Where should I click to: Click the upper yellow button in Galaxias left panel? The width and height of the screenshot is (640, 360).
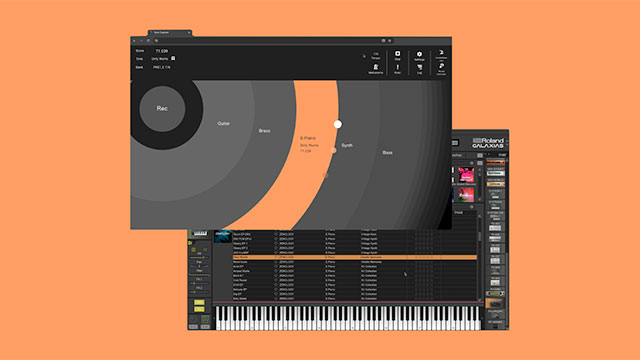(199, 302)
